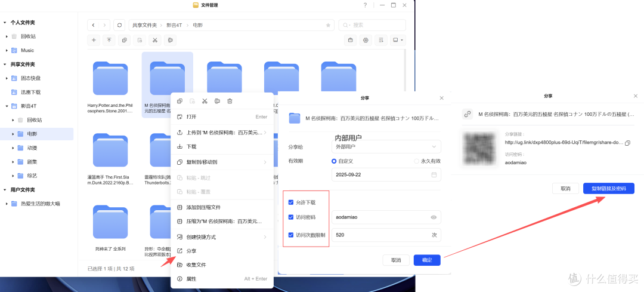Click the sort order icon in the toolbar
The image size is (644, 292).
380,40
